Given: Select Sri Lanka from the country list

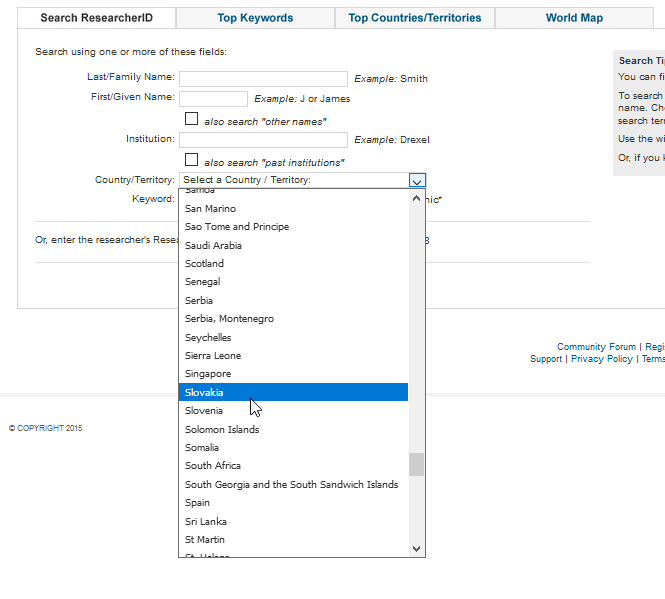Looking at the screenshot, I should (293, 522).
